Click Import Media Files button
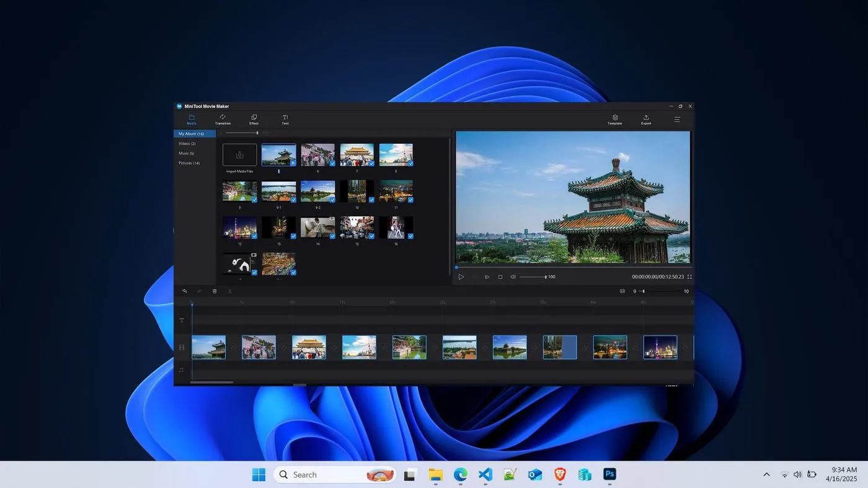Viewport: 868px width, 488px height. 239,155
